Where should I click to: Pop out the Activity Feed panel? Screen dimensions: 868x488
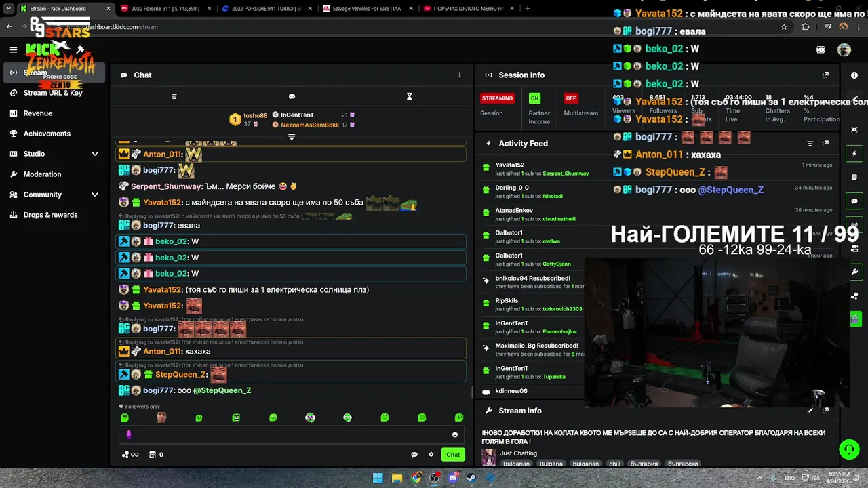(x=825, y=144)
